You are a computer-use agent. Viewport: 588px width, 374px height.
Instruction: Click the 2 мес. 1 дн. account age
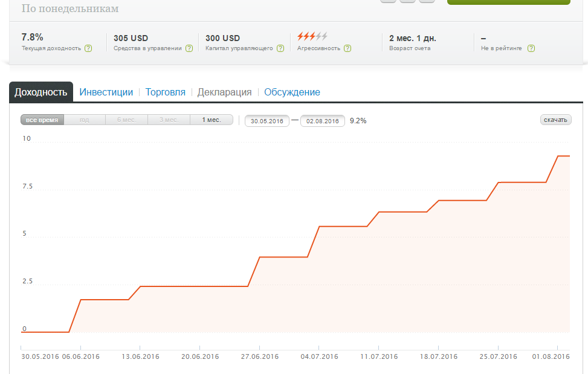click(413, 38)
